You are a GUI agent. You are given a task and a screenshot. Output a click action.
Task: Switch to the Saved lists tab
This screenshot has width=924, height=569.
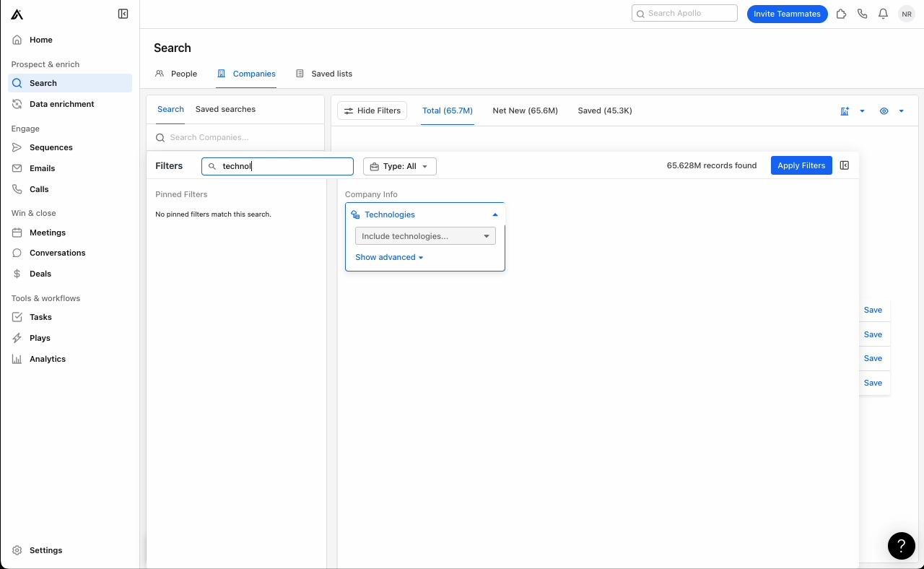(324, 74)
